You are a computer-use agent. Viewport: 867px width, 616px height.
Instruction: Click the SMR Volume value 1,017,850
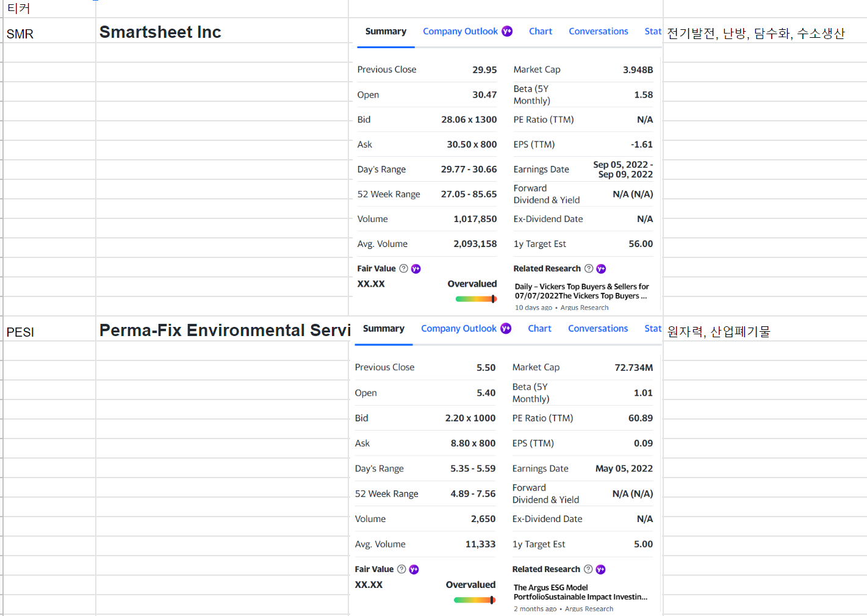coord(475,219)
